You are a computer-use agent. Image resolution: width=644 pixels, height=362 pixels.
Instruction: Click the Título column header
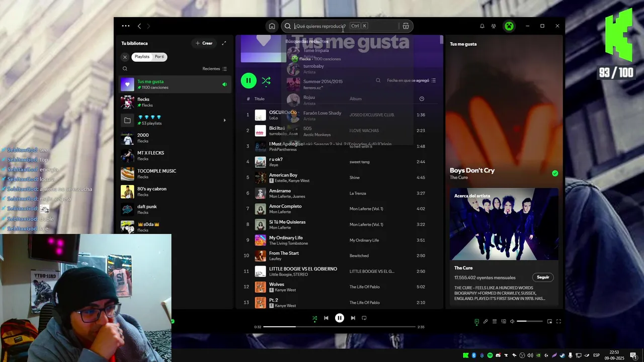pos(259,99)
